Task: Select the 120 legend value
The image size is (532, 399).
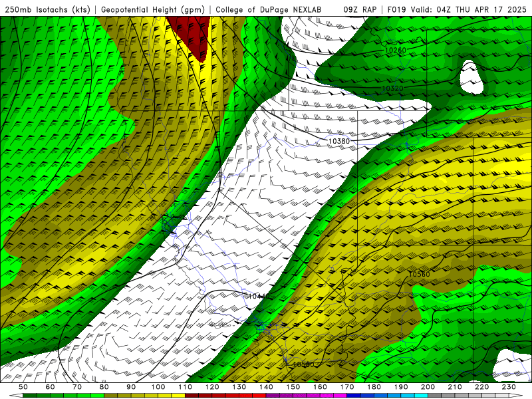Action: pos(212,387)
